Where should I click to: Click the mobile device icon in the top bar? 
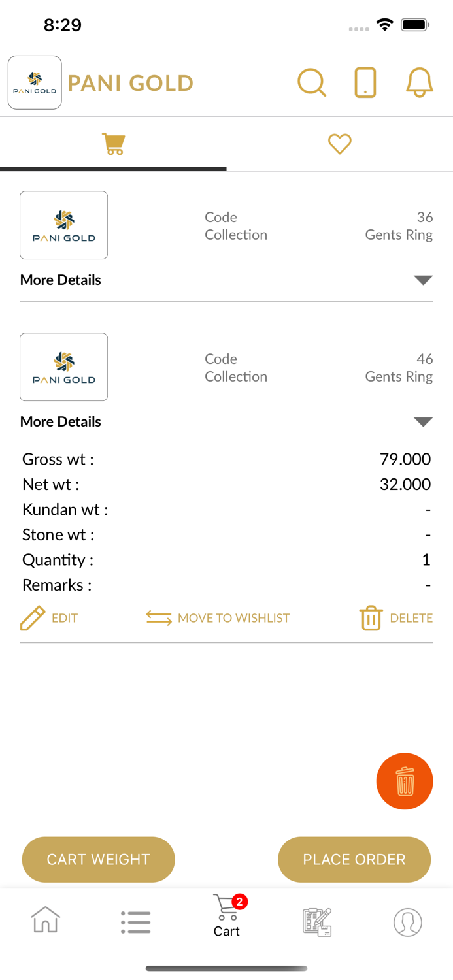pos(365,82)
